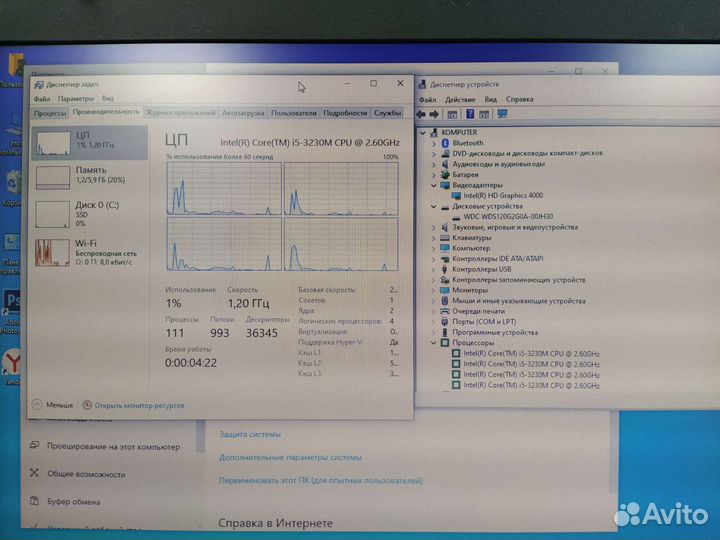Screen dimensions: 720x540
Task: Open Дополнительные параметры системы link
Action: pyautogui.click(x=290, y=457)
